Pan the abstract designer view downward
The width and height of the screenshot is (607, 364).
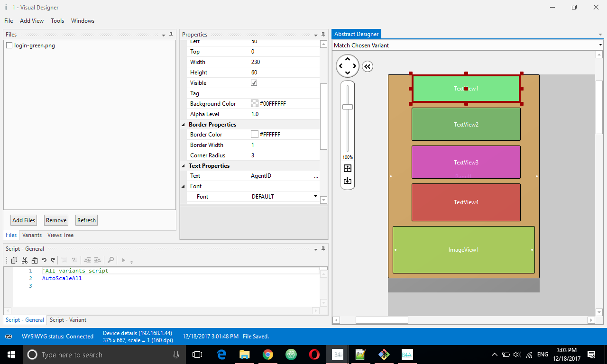(348, 73)
